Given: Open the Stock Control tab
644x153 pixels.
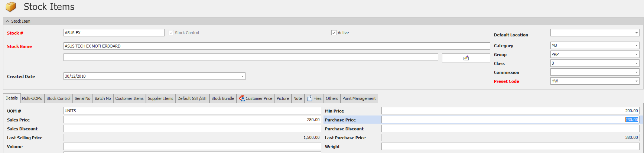Looking at the screenshot, I should click(x=58, y=98).
